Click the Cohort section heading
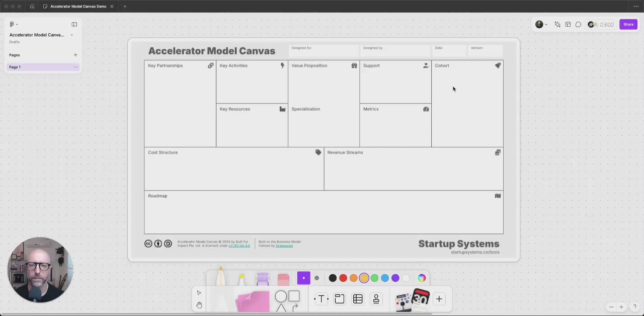Screen dimensions: 644x316 click(x=442, y=65)
